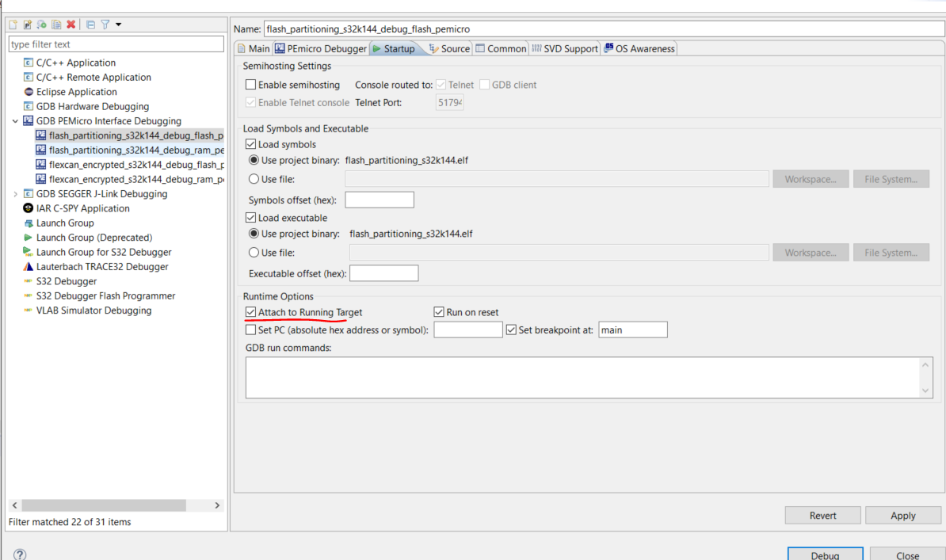The image size is (946, 560).
Task: Delete the selected launch configuration
Action: coord(71,25)
